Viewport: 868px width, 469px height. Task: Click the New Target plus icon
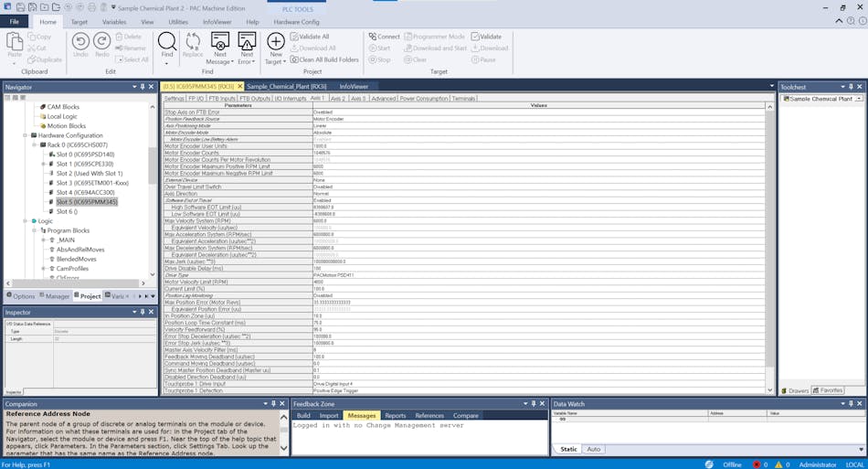coord(275,41)
